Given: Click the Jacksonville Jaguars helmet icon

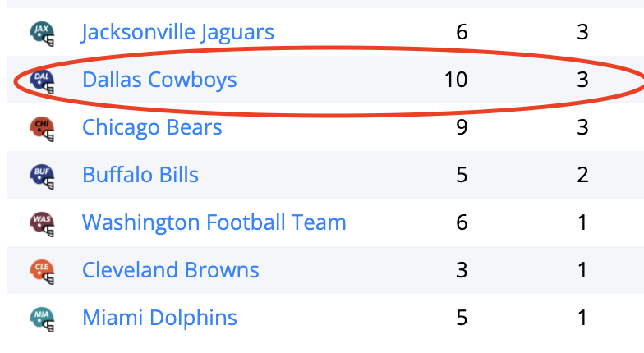Looking at the screenshot, I should coord(42,33).
